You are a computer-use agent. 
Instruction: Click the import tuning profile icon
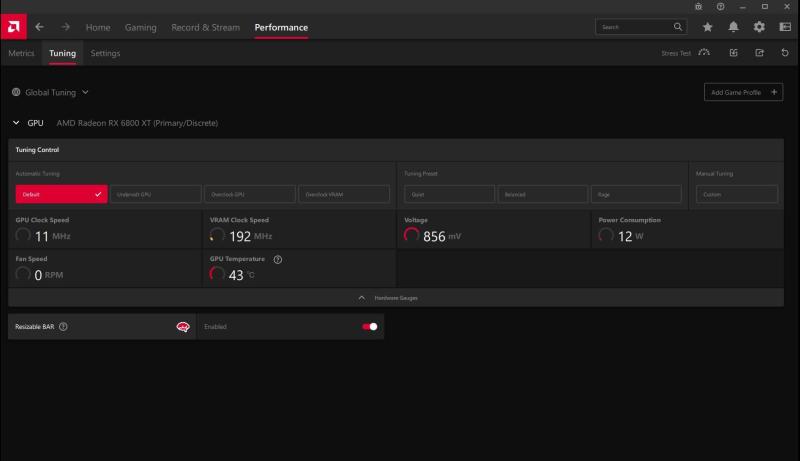pos(734,53)
